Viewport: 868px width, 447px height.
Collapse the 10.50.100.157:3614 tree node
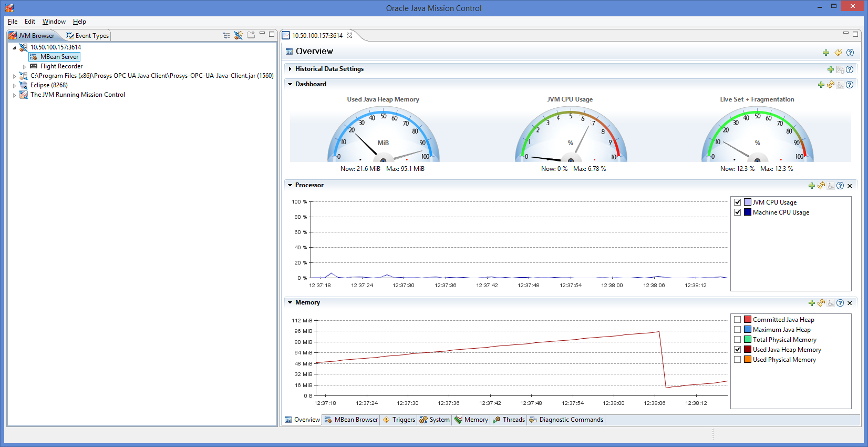(x=15, y=48)
